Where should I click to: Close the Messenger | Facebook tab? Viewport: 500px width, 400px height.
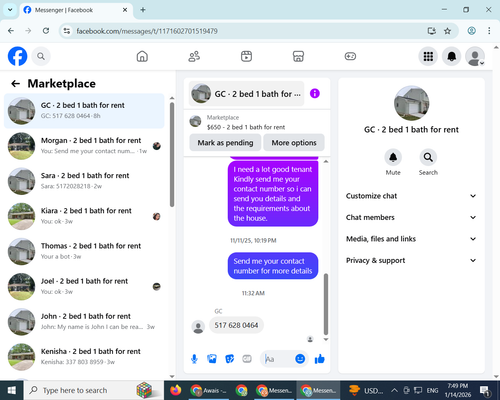(125, 10)
